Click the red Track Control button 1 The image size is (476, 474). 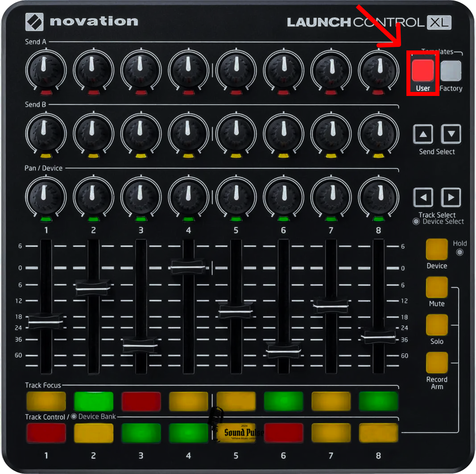pyautogui.click(x=46, y=432)
